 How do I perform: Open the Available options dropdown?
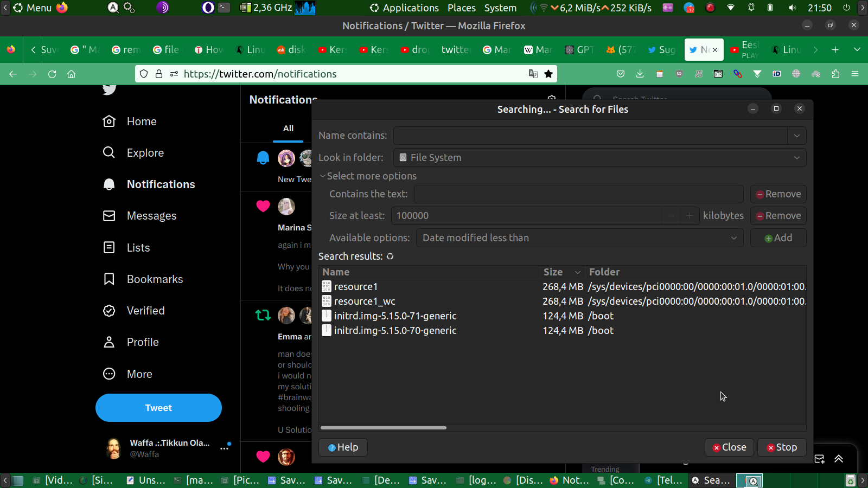(580, 238)
